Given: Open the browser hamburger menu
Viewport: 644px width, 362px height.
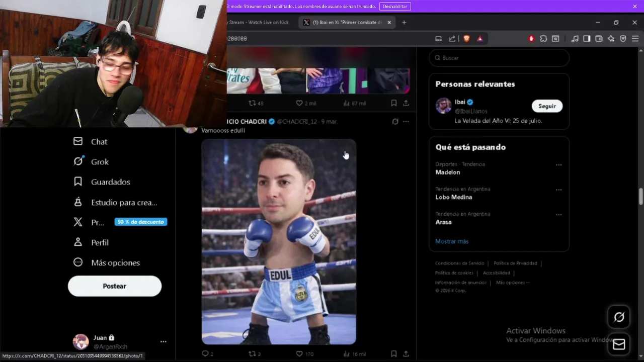Looking at the screenshot, I should click(635, 39).
